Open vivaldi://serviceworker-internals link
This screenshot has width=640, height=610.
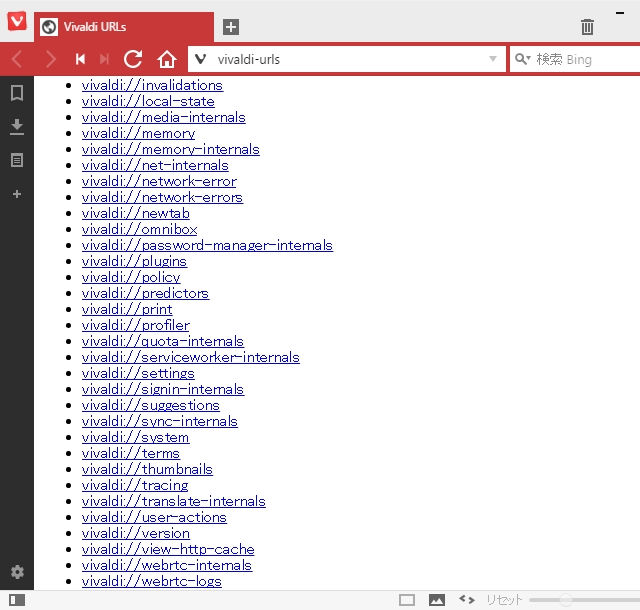(191, 357)
